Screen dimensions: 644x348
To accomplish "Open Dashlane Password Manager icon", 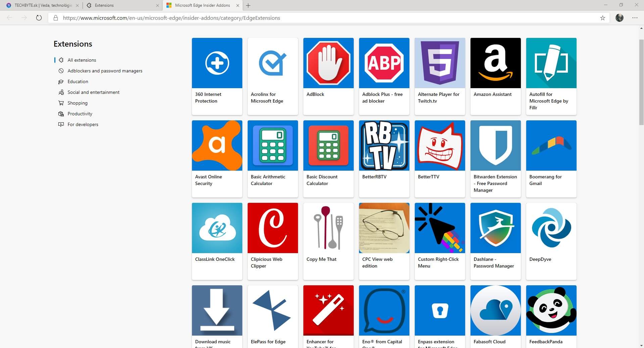I will (x=495, y=228).
